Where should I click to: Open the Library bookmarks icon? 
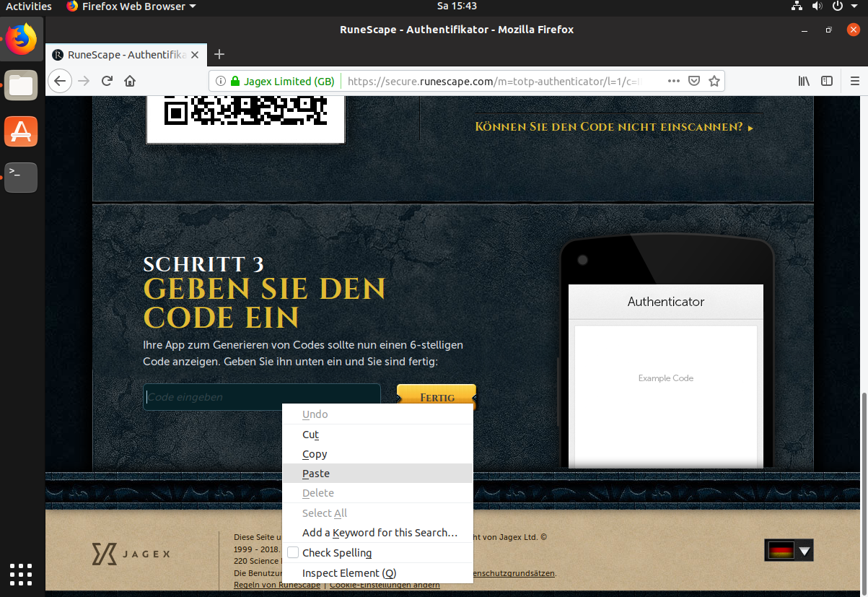pos(804,81)
